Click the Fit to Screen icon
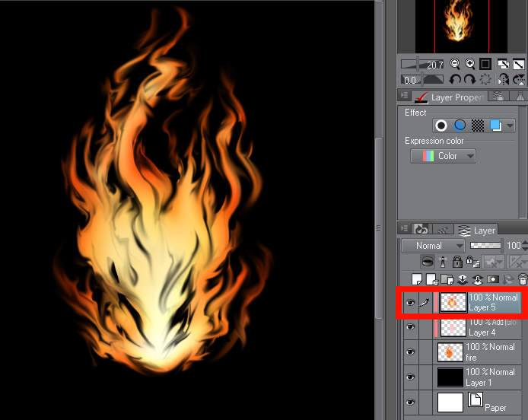This screenshot has height=420, width=528. click(x=519, y=64)
